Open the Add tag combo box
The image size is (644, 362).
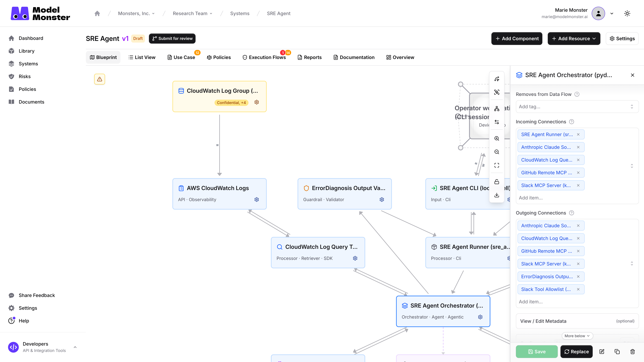(577, 107)
